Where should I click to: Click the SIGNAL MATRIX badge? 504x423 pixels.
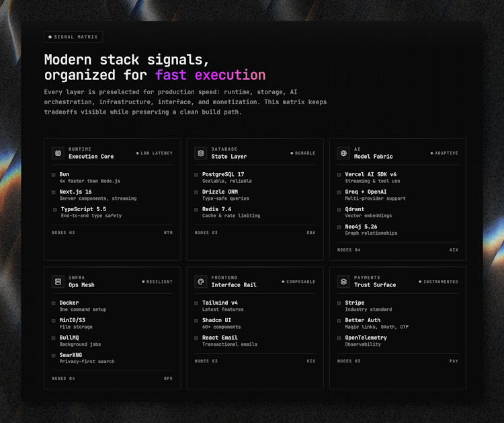pyautogui.click(x=73, y=37)
